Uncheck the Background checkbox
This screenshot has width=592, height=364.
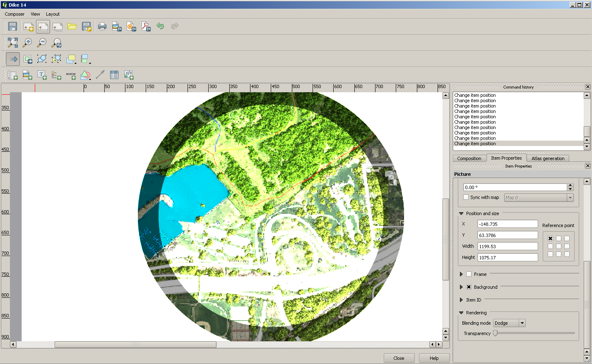pos(469,287)
